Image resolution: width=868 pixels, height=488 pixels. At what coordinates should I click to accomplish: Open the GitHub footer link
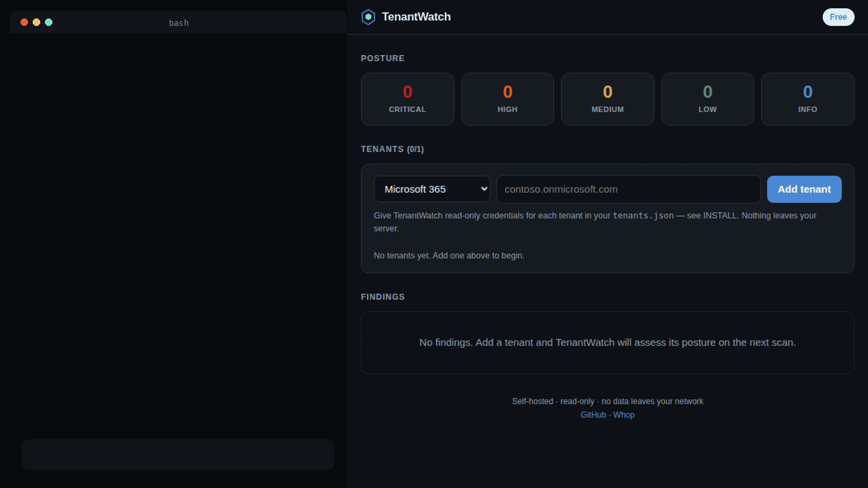click(593, 415)
